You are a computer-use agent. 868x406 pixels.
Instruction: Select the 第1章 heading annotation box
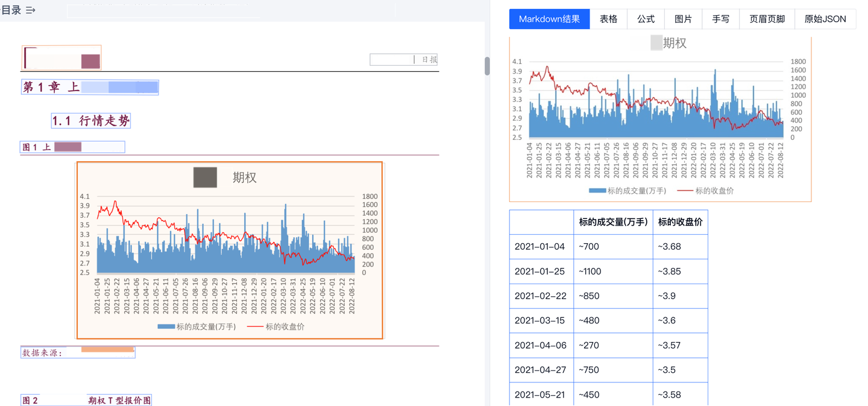click(x=89, y=87)
